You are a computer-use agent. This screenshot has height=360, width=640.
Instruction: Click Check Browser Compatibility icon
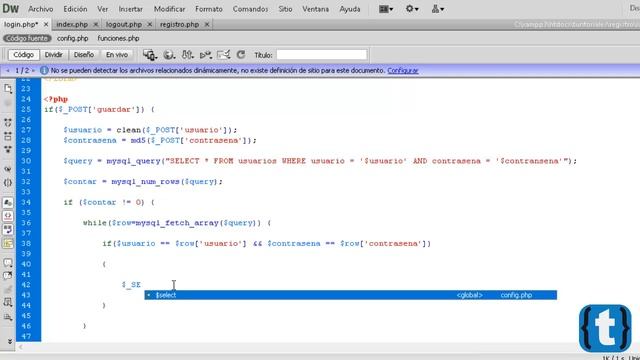(x=224, y=55)
